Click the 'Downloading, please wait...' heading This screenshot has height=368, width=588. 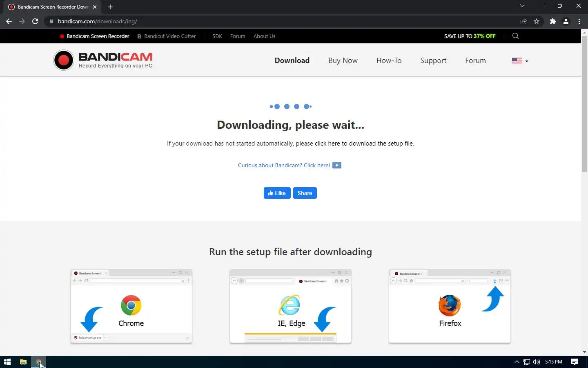coord(290,125)
